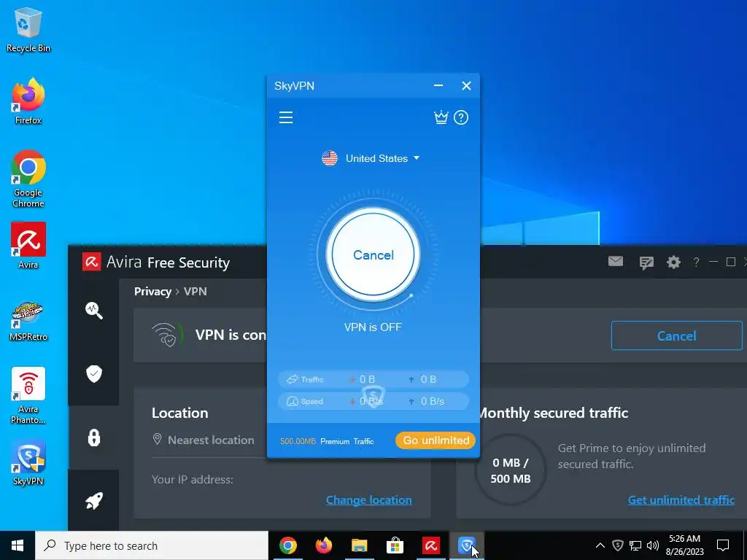747x560 pixels.
Task: Click the Go unlimited button
Action: click(x=436, y=440)
